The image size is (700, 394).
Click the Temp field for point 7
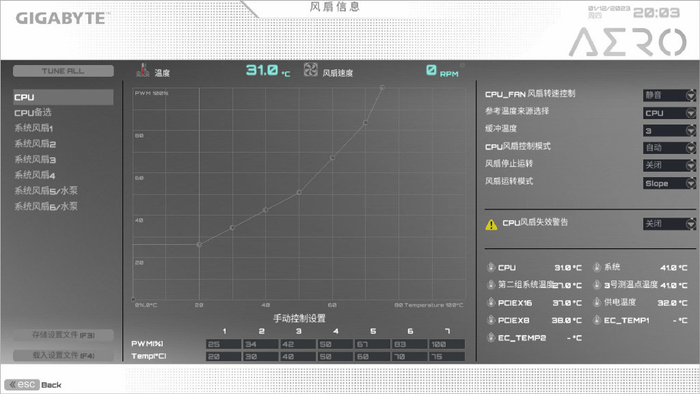click(x=447, y=357)
